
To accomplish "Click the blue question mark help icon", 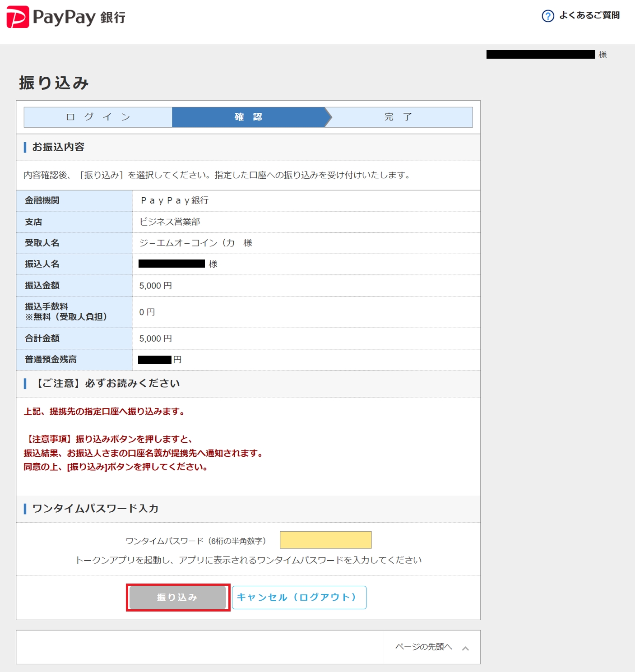I will [x=547, y=16].
